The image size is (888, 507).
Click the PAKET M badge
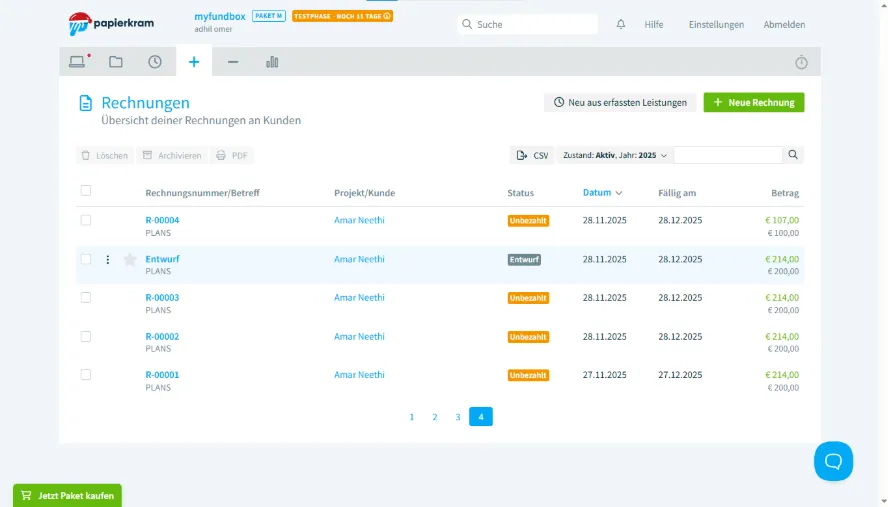pos(268,16)
